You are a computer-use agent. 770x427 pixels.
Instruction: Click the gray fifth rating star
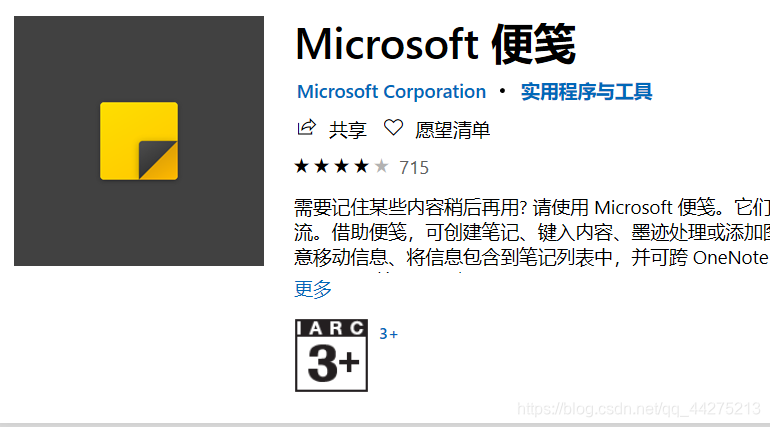[380, 166]
